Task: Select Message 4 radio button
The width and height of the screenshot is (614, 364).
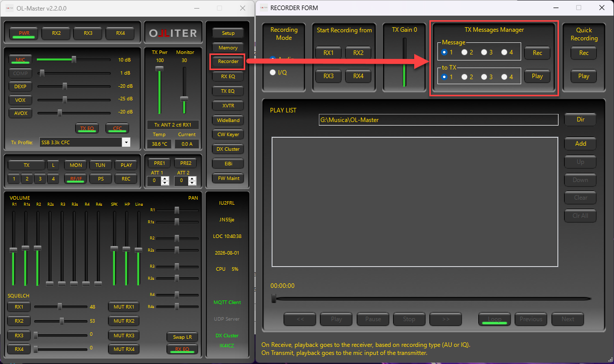Action: click(504, 52)
